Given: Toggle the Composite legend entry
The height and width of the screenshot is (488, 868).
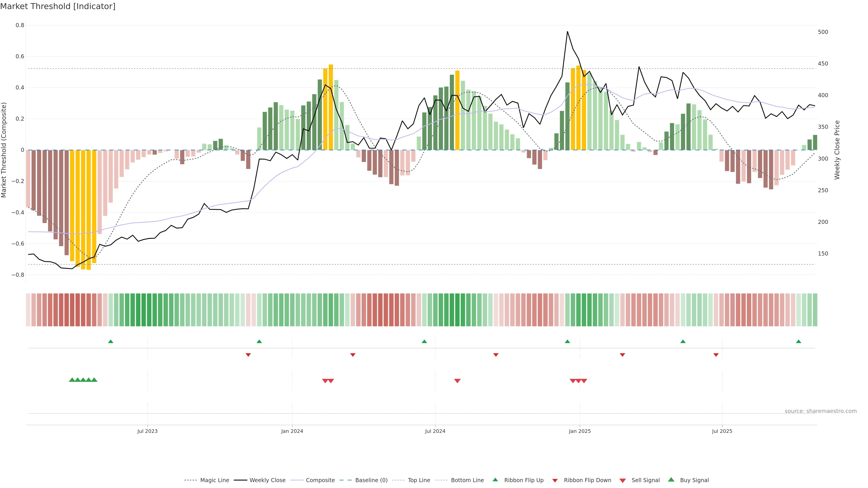Looking at the screenshot, I should (x=320, y=480).
